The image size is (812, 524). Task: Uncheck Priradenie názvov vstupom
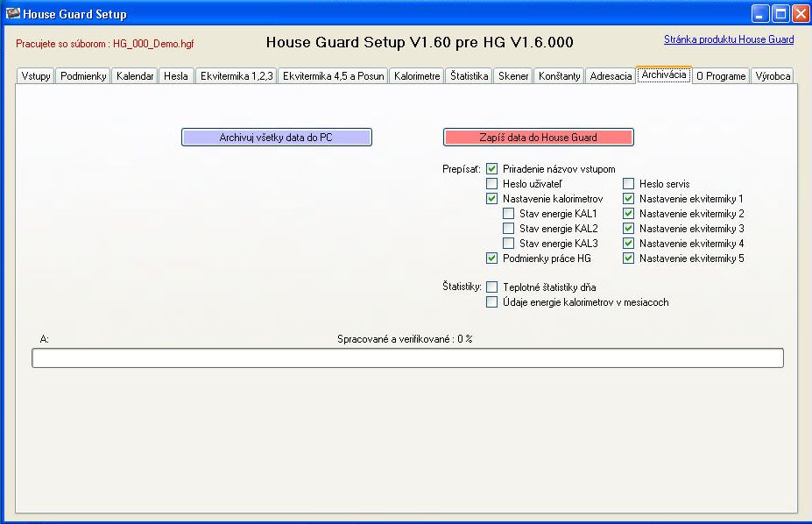point(492,169)
